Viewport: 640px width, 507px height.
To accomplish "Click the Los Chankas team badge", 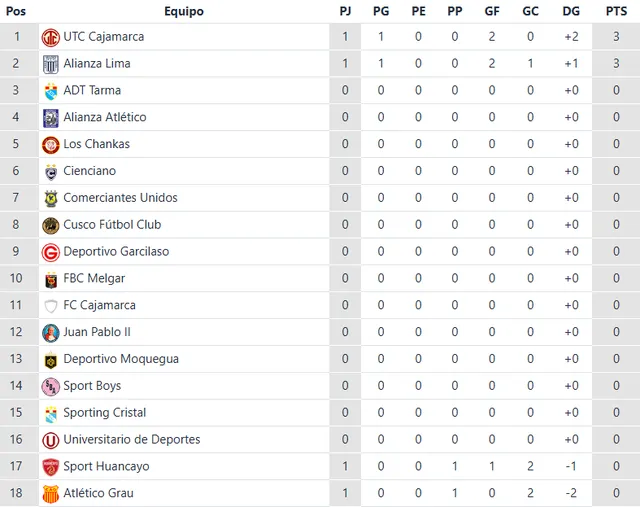I will [x=51, y=144].
